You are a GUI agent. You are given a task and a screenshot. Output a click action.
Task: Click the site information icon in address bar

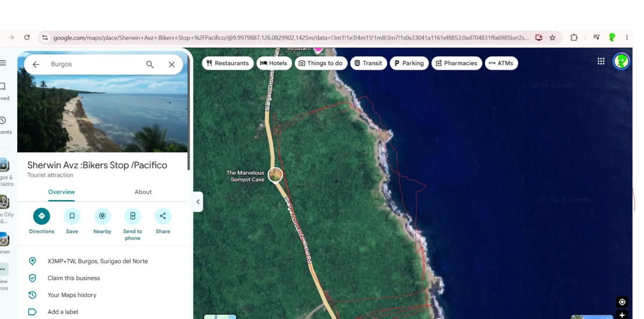tap(45, 38)
